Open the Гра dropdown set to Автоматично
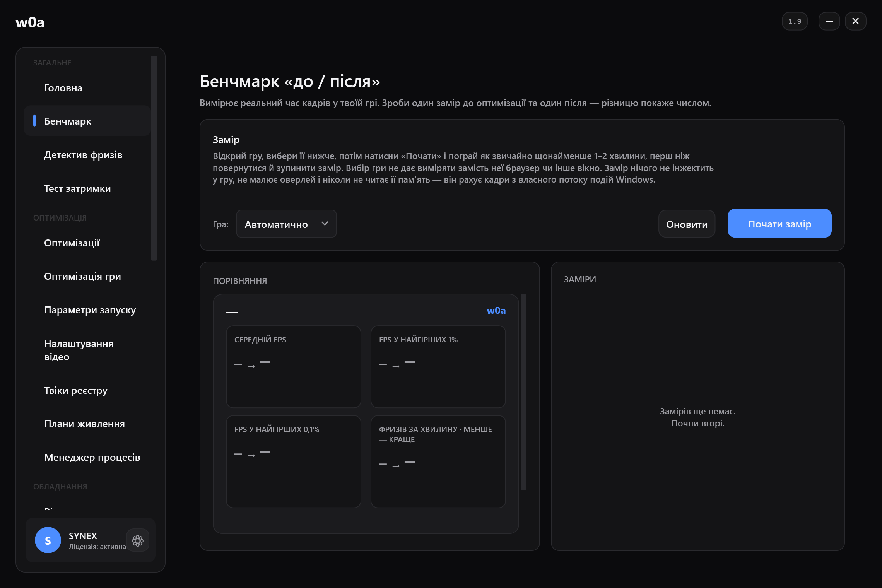 pyautogui.click(x=286, y=224)
